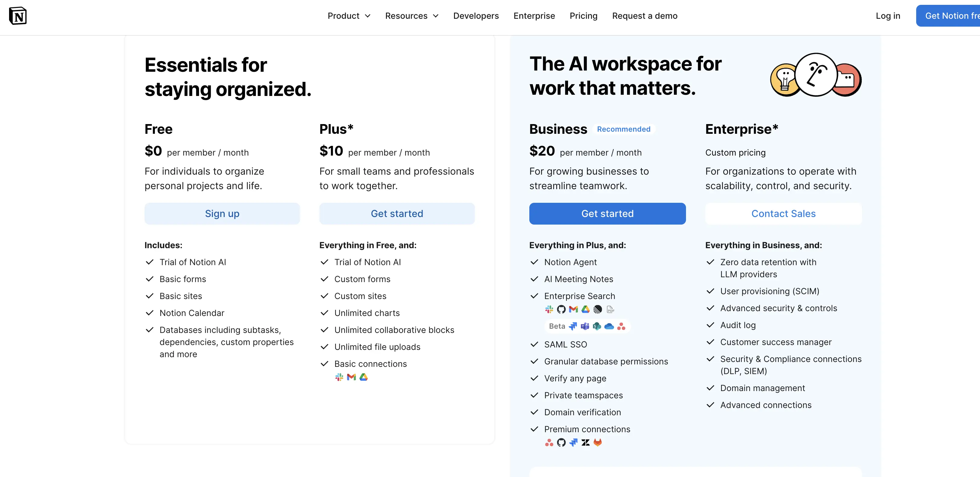Click the Notion logo in the header
This screenshot has width=980, height=477.
pos(18,16)
